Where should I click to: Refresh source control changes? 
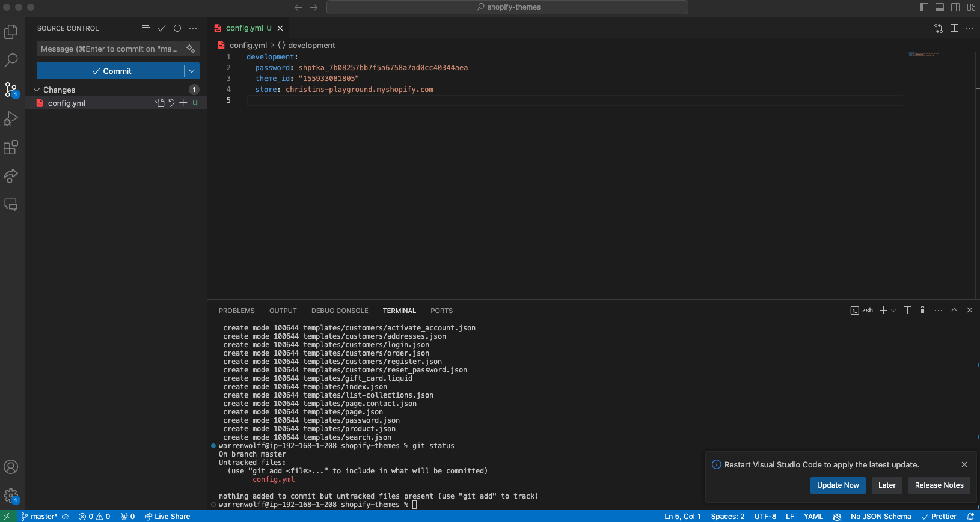coord(177,28)
